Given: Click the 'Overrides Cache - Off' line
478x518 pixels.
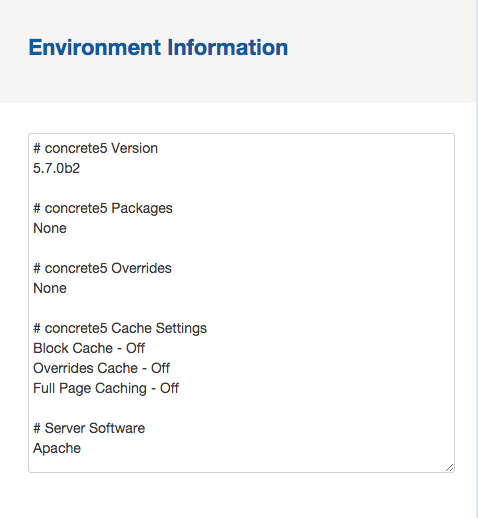Looking at the screenshot, I should point(101,368).
